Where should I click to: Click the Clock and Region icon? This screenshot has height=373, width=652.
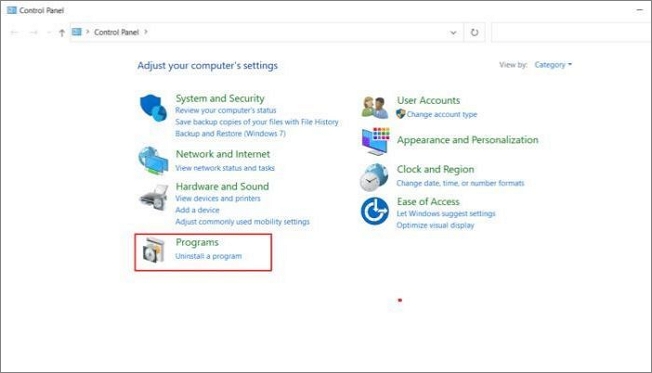[374, 177]
